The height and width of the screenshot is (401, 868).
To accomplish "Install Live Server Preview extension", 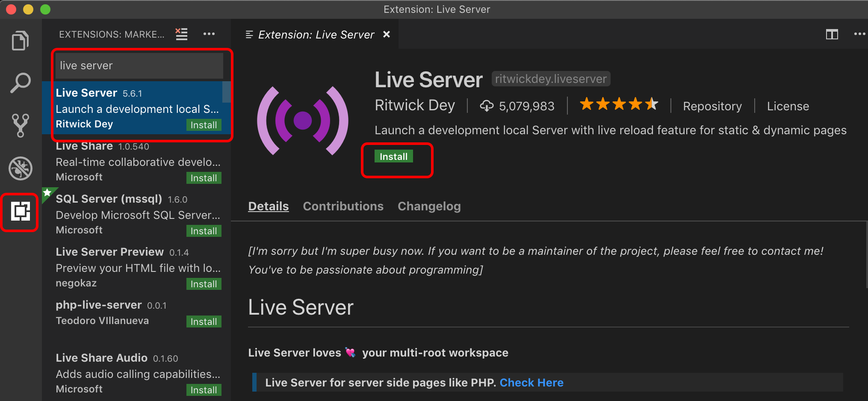I will [x=204, y=284].
